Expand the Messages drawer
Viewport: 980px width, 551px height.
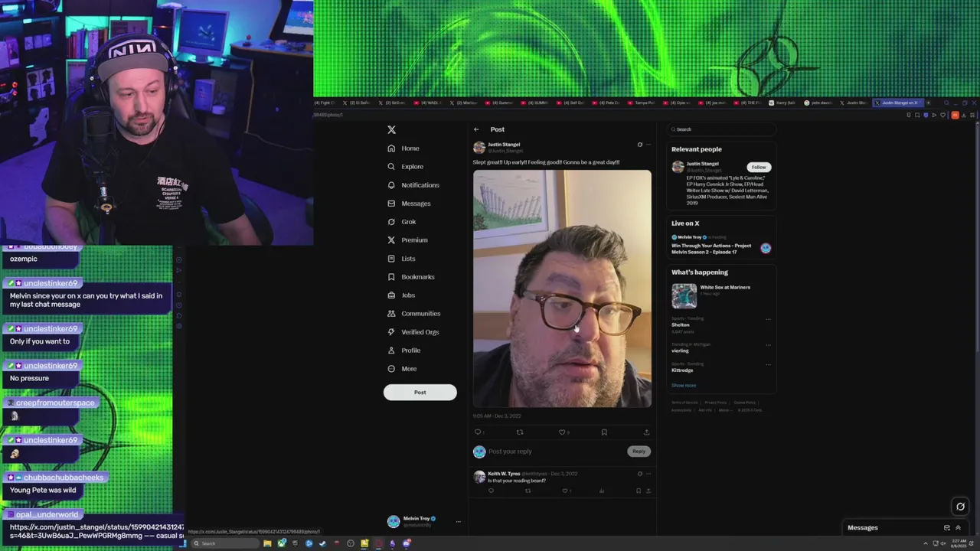(x=958, y=528)
